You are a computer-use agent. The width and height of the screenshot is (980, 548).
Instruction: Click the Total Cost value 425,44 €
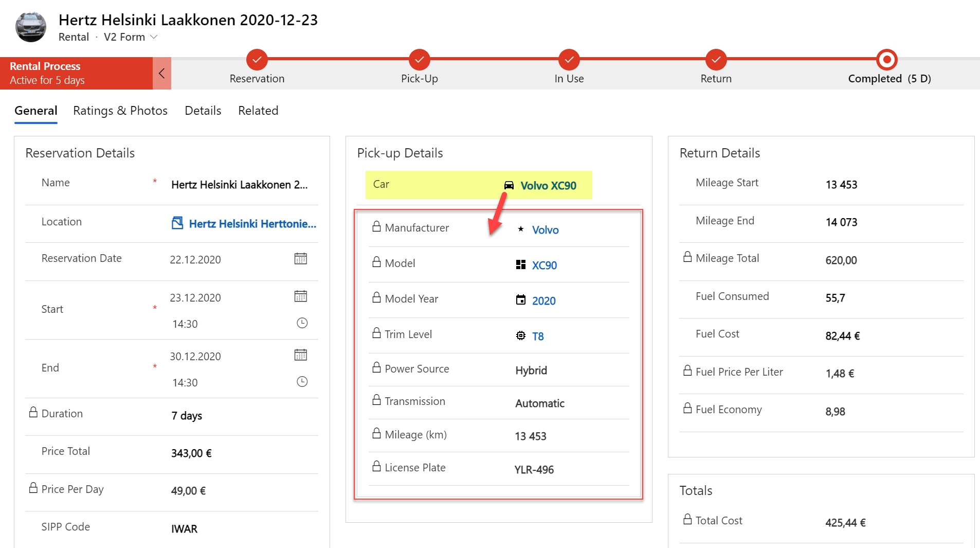[845, 523]
